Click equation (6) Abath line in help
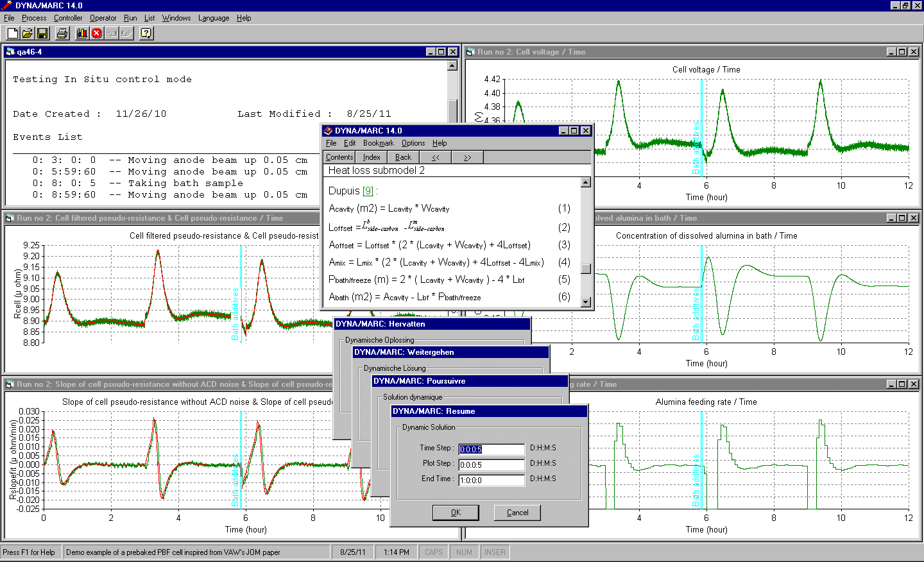 [449, 297]
